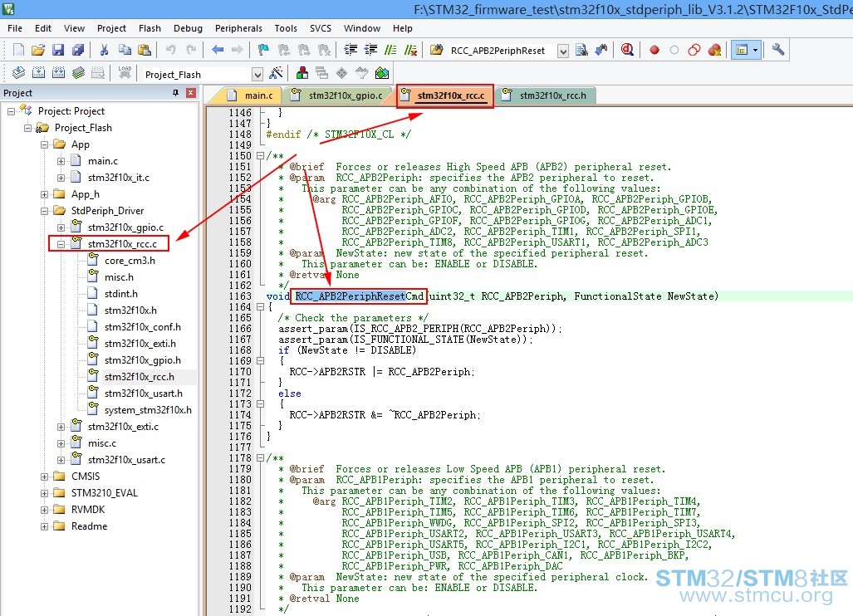
Task: Open the SVCS menu
Action: [x=321, y=28]
